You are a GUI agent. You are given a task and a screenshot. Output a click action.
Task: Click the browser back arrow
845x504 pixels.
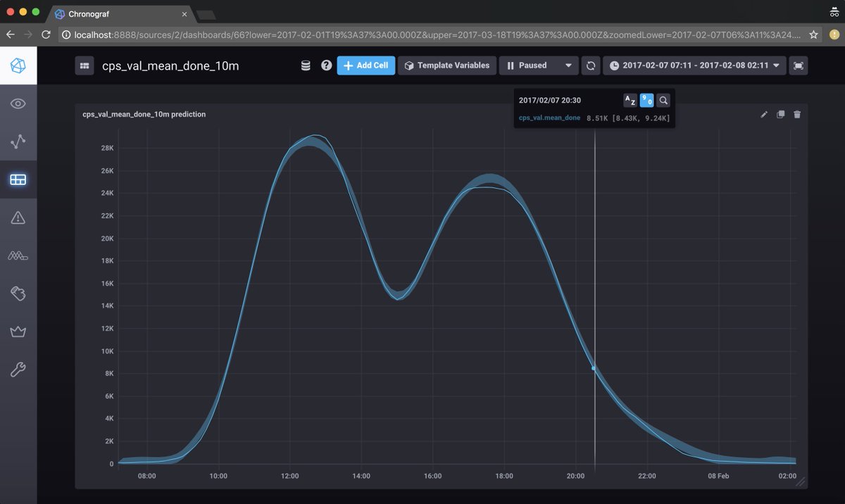[11, 34]
